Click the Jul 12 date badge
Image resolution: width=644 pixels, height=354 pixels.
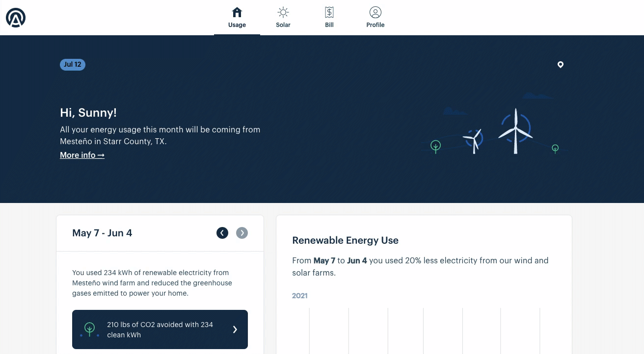[73, 65]
